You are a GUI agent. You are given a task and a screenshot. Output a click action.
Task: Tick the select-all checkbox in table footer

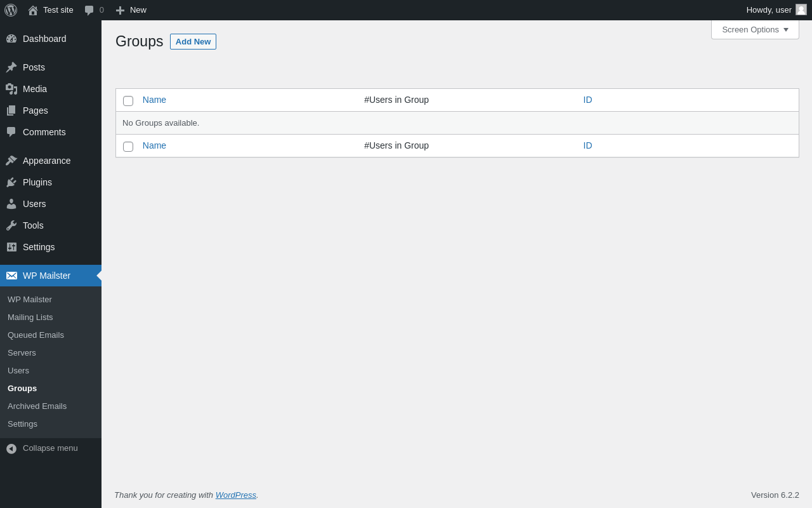tap(128, 147)
